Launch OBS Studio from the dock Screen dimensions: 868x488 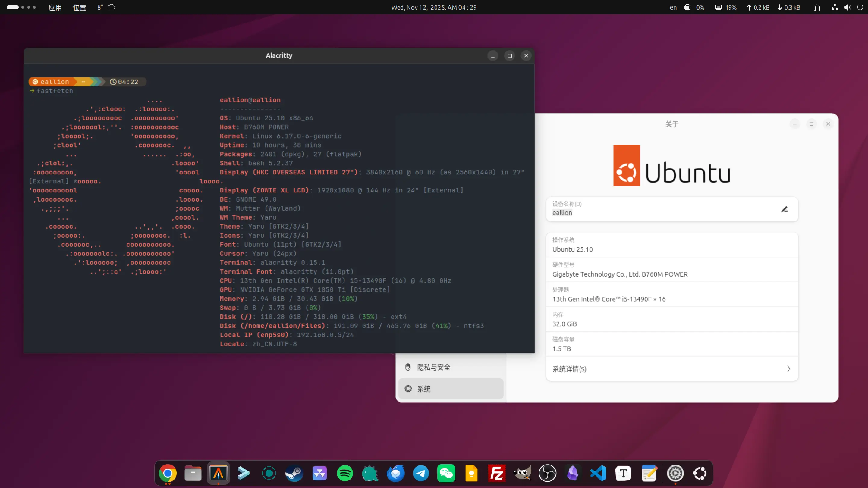[x=547, y=473]
